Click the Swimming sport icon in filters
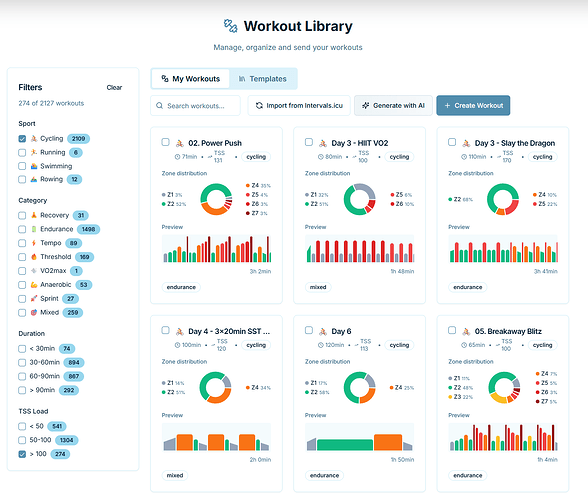The width and height of the screenshot is (588, 500). click(34, 166)
